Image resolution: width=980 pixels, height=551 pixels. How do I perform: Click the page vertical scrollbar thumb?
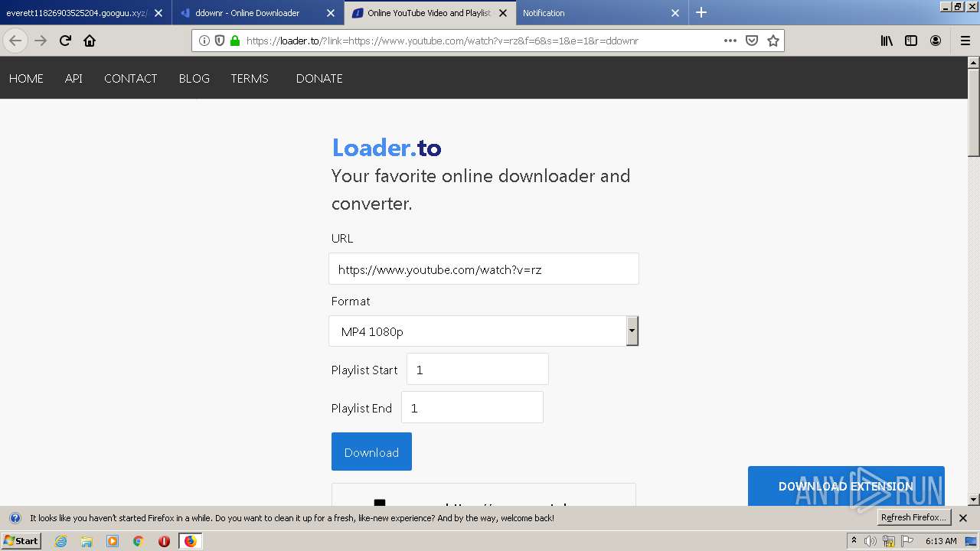(974, 112)
